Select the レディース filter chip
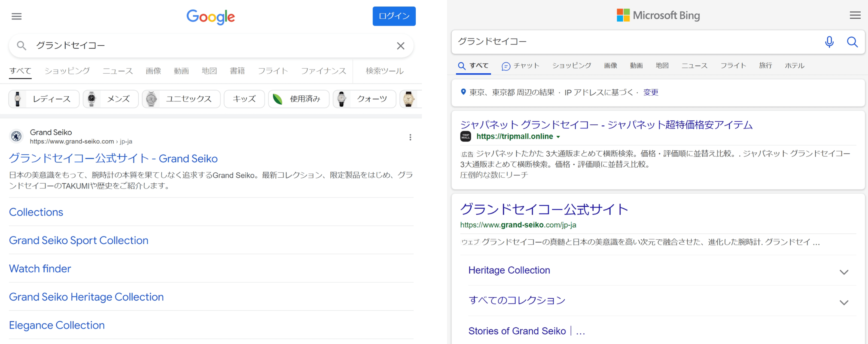Viewport: 868px width, 344px height. [x=44, y=99]
